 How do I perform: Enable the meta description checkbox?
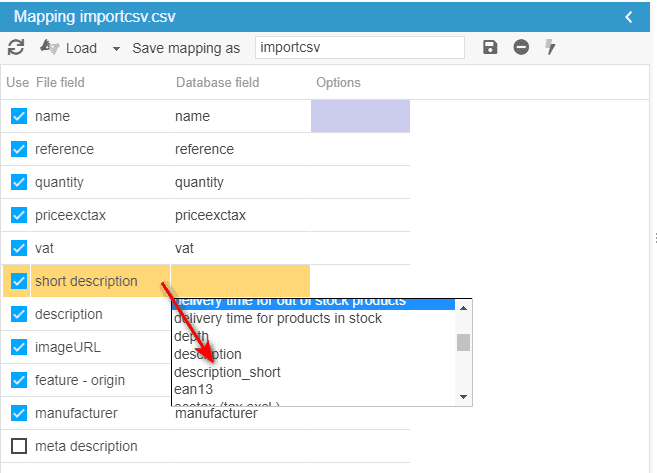19,446
